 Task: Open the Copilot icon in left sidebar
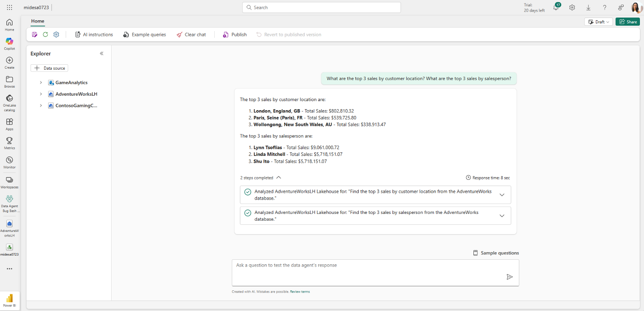point(9,42)
